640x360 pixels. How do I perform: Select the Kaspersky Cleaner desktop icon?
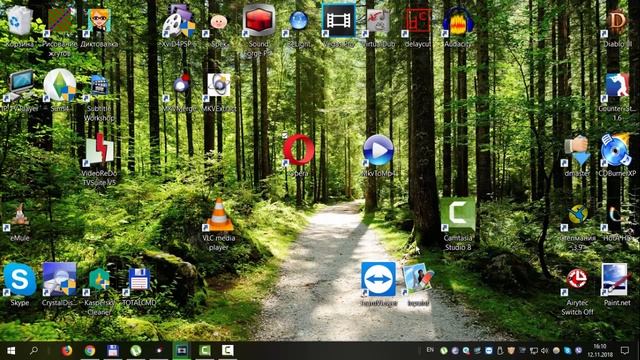coord(99,280)
